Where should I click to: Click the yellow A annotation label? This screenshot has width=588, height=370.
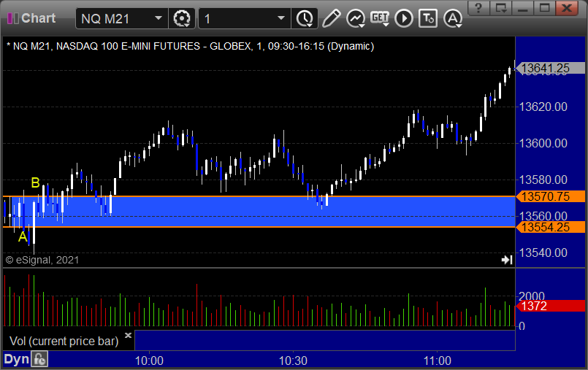point(23,236)
